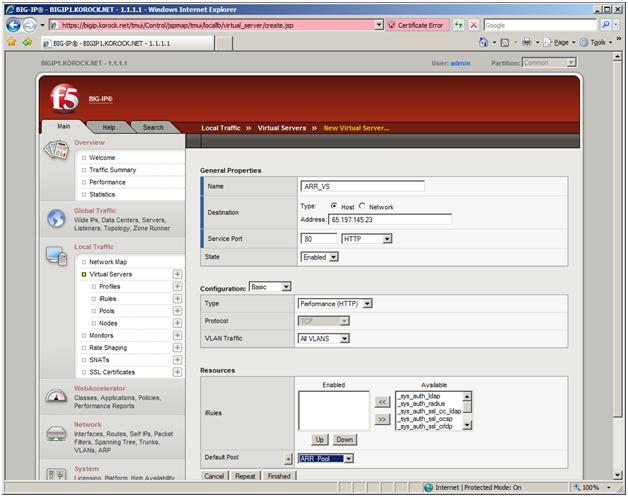Screen dimensions: 628x497
Task: Switch to the Search tab
Action: (152, 127)
